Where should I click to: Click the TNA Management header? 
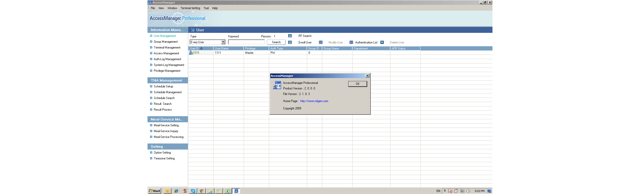coord(168,80)
